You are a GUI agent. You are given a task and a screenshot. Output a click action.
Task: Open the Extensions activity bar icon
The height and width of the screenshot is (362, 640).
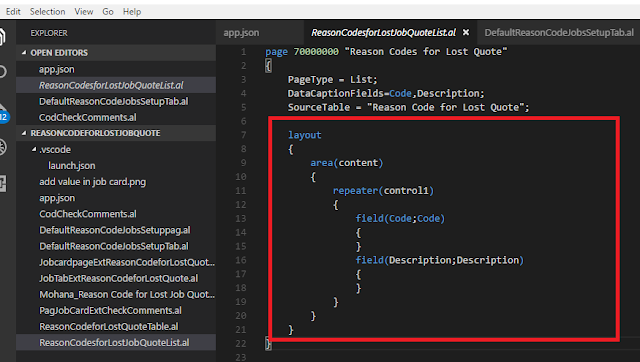pos(3,183)
